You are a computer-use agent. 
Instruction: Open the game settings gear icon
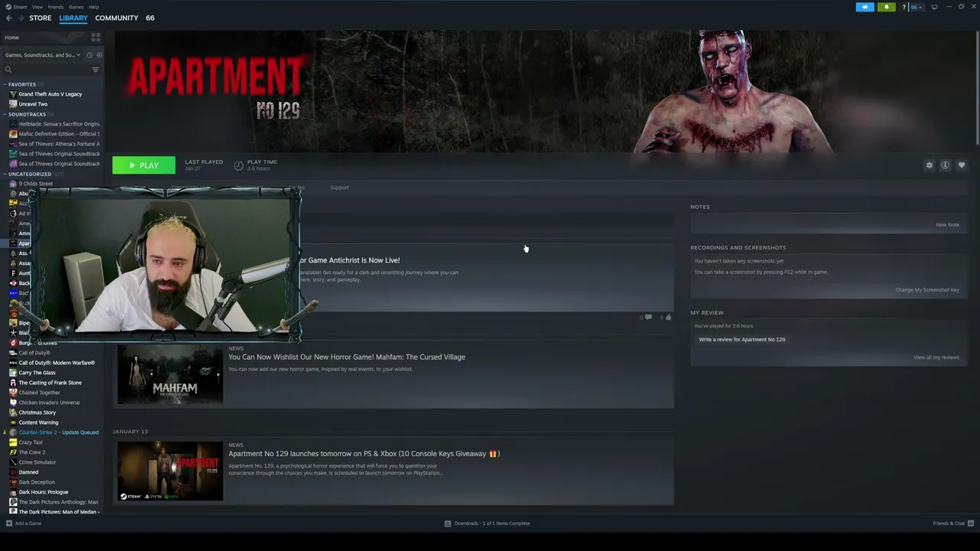(929, 165)
